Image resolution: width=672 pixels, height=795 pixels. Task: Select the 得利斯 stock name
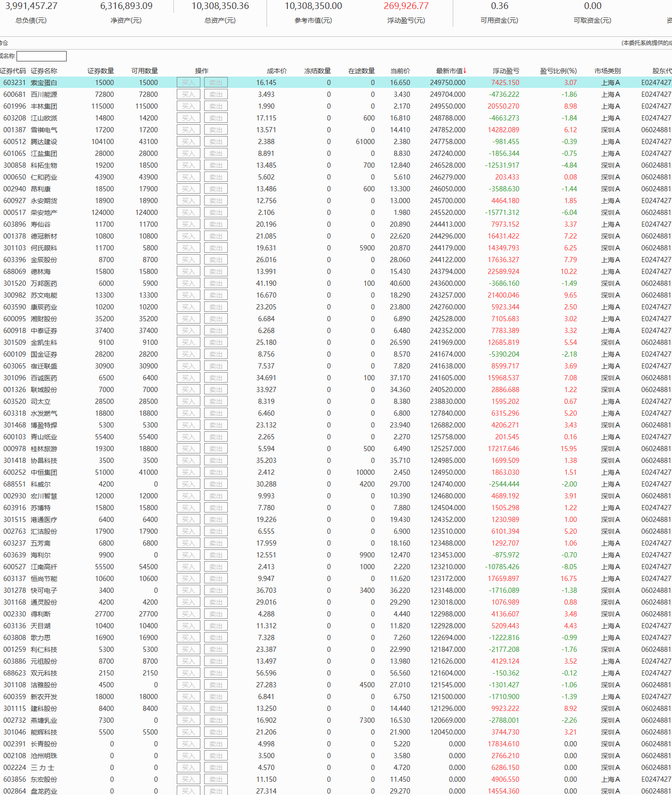click(41, 614)
